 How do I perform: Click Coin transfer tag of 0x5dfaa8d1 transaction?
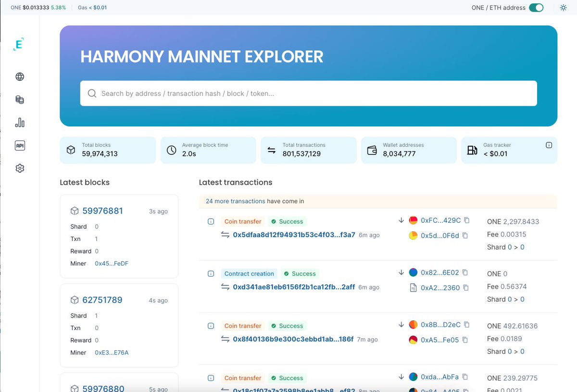(243, 221)
